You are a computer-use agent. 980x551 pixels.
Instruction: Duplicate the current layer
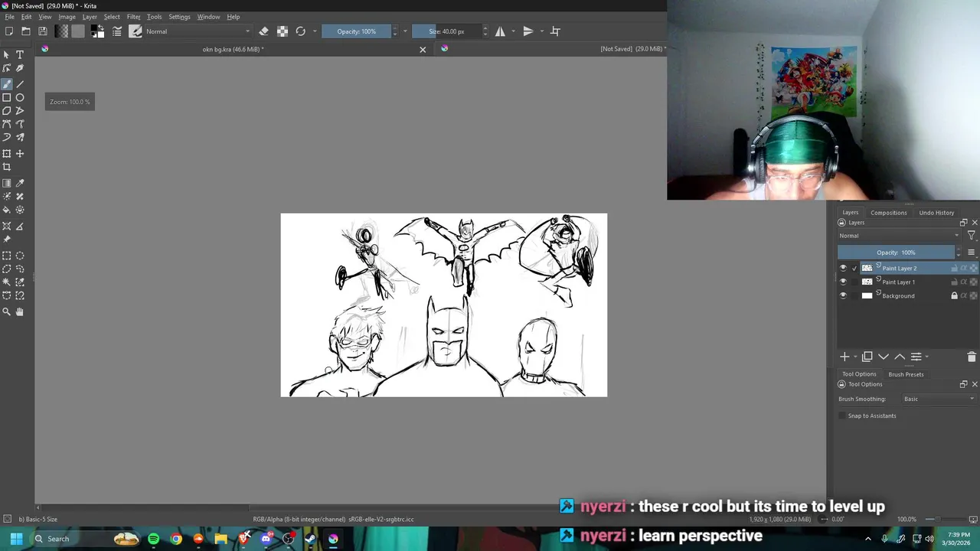click(867, 357)
